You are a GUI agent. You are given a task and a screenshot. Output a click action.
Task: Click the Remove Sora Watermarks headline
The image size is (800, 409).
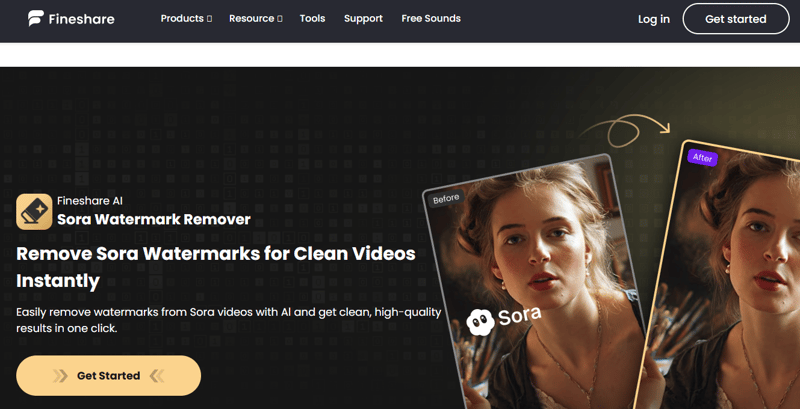(x=216, y=267)
